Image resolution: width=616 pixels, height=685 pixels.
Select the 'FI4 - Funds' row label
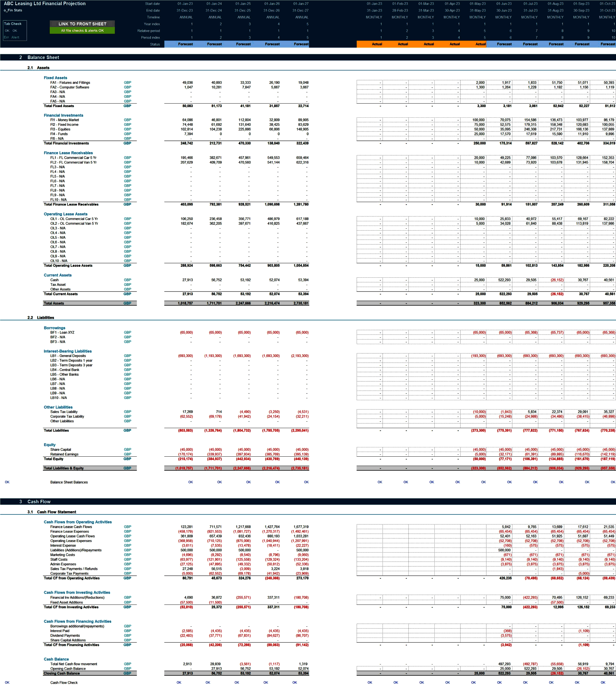(x=59, y=134)
